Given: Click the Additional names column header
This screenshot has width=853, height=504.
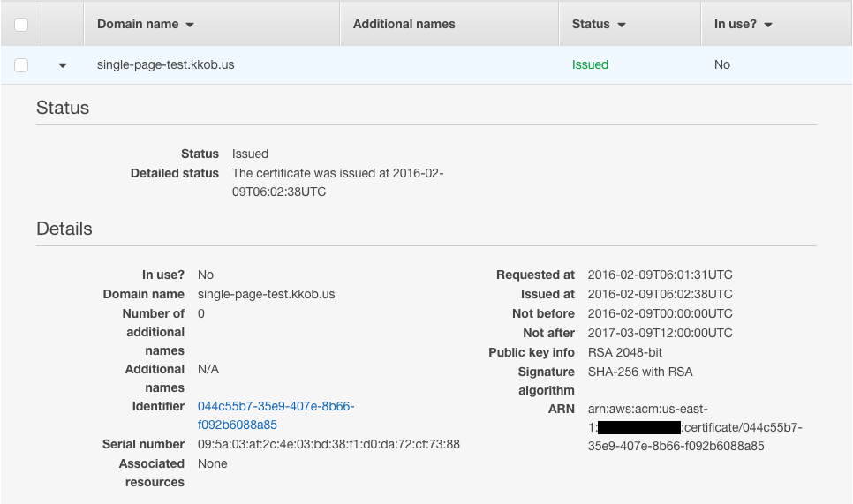Looking at the screenshot, I should click(x=404, y=24).
